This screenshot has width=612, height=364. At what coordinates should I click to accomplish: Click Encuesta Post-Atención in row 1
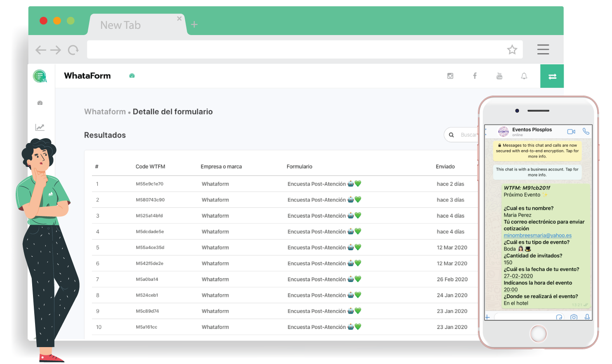pos(324,184)
